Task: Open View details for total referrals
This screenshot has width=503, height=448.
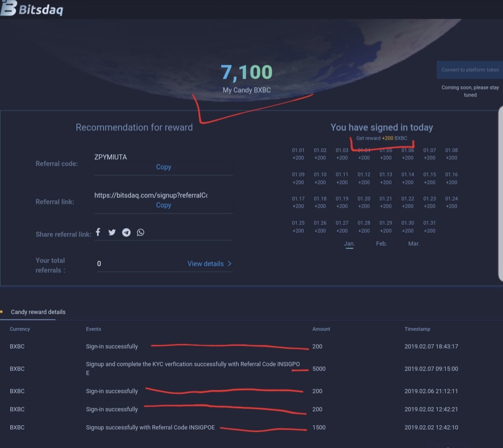Action: (x=206, y=264)
